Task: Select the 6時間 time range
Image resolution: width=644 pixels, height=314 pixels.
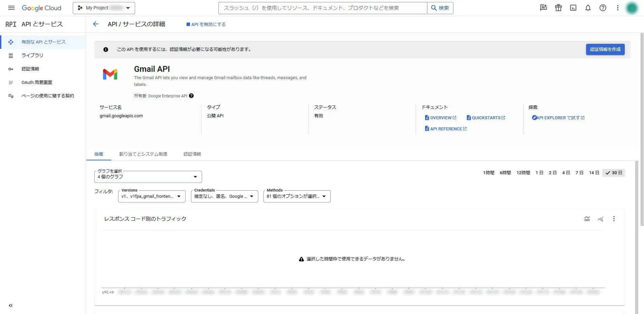Action: tap(505, 173)
